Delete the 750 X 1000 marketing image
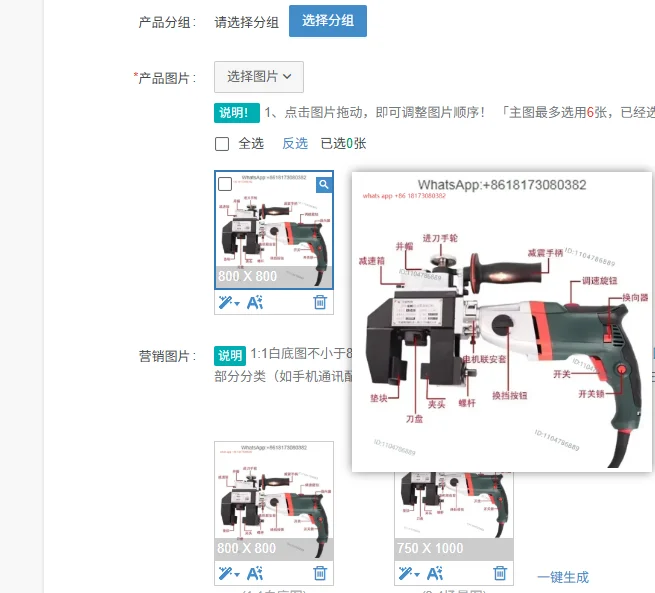This screenshot has width=655, height=593. click(x=500, y=573)
